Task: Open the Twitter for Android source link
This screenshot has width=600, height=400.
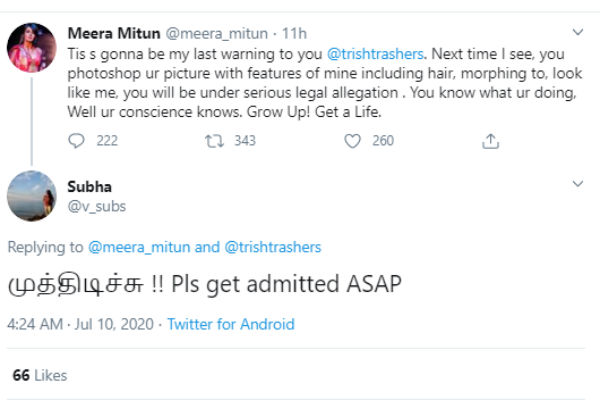Action: tap(230, 324)
